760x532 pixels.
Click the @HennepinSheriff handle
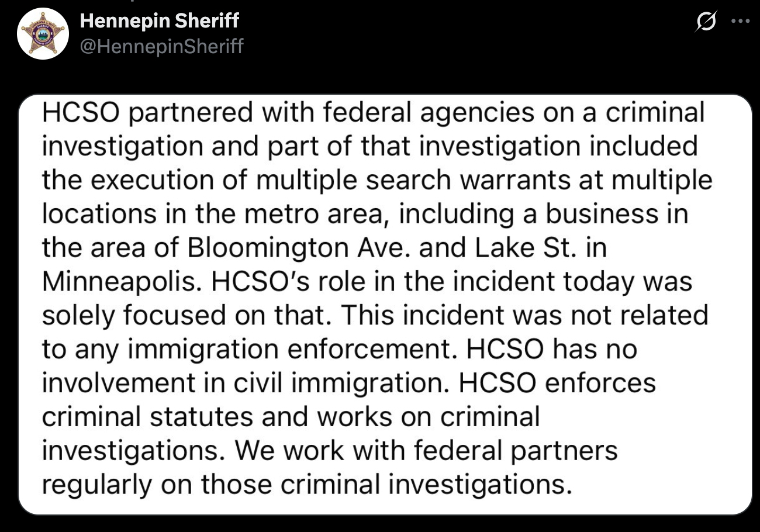point(161,46)
